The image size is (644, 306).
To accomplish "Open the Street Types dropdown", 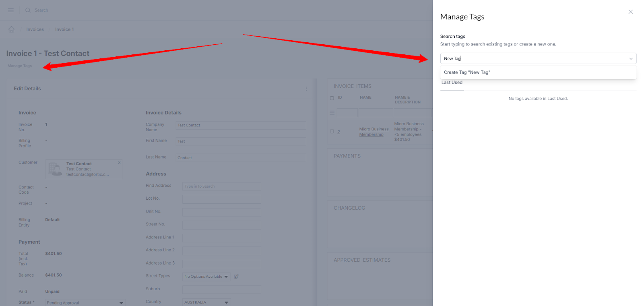I will click(x=206, y=277).
